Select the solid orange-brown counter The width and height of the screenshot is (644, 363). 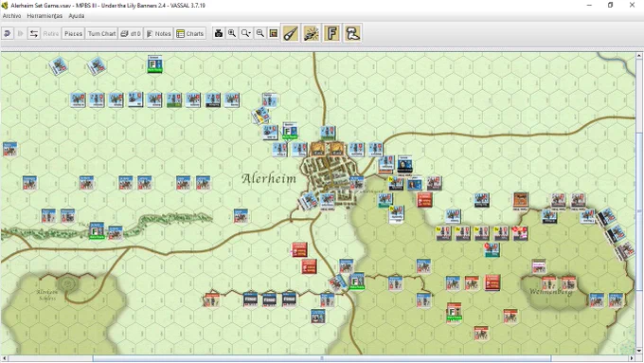[520, 200]
